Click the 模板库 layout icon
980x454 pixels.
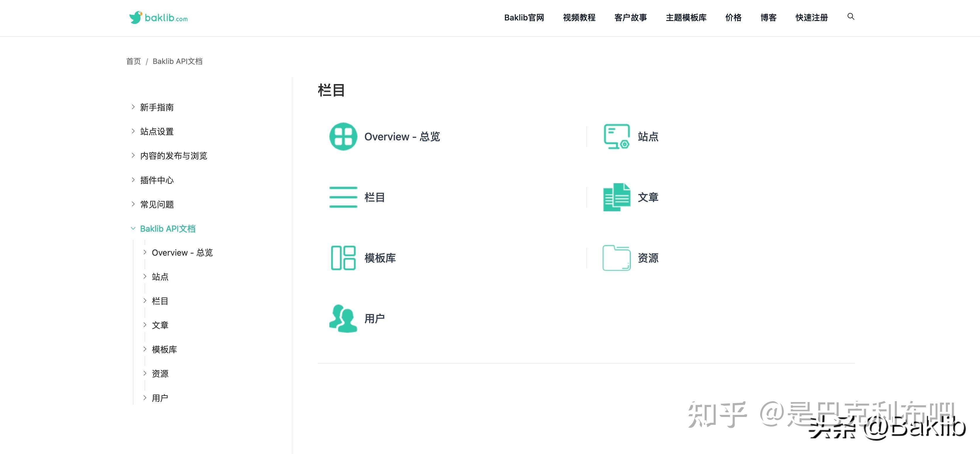pyautogui.click(x=343, y=258)
